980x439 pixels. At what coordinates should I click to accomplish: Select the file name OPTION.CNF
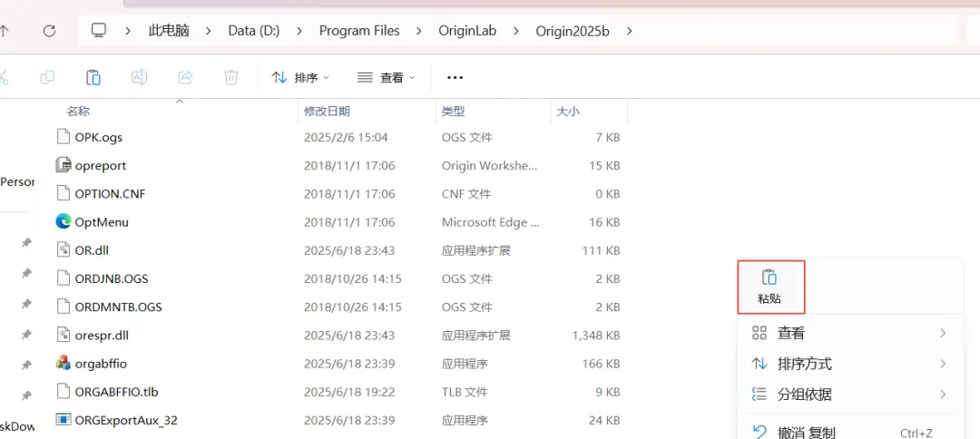click(110, 193)
